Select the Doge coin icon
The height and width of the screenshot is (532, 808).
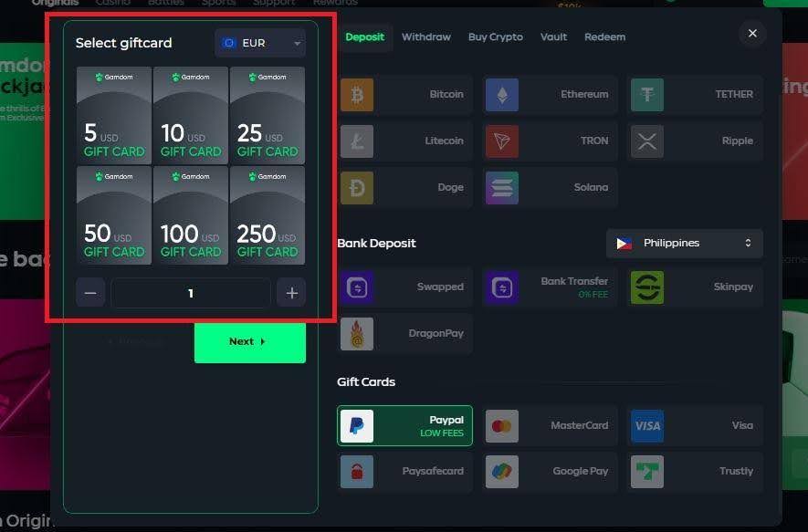[357, 188]
